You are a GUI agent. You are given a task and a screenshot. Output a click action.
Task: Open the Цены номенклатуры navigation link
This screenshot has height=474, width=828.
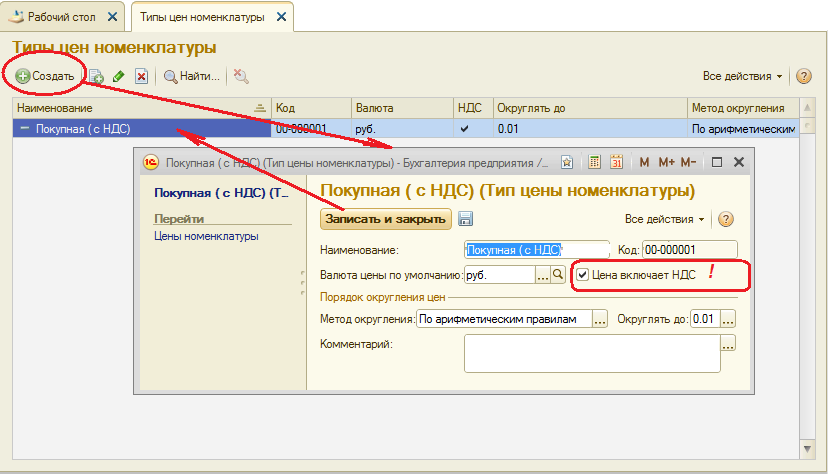click(206, 236)
